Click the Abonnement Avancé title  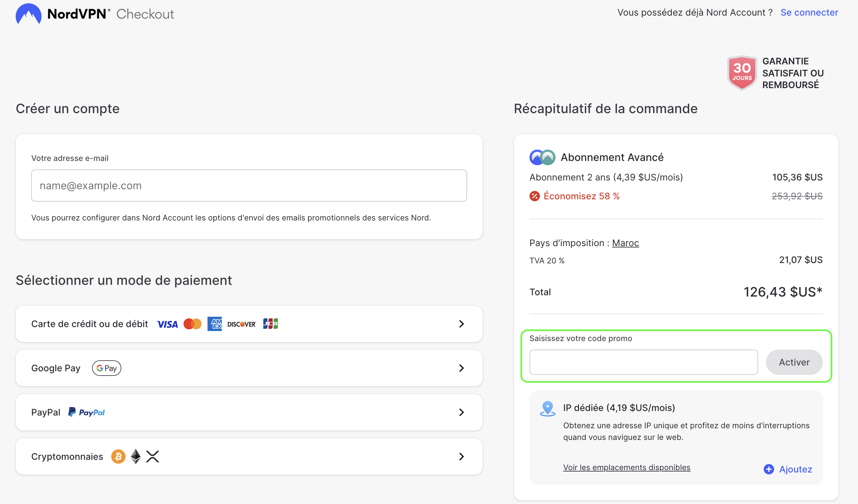612,157
